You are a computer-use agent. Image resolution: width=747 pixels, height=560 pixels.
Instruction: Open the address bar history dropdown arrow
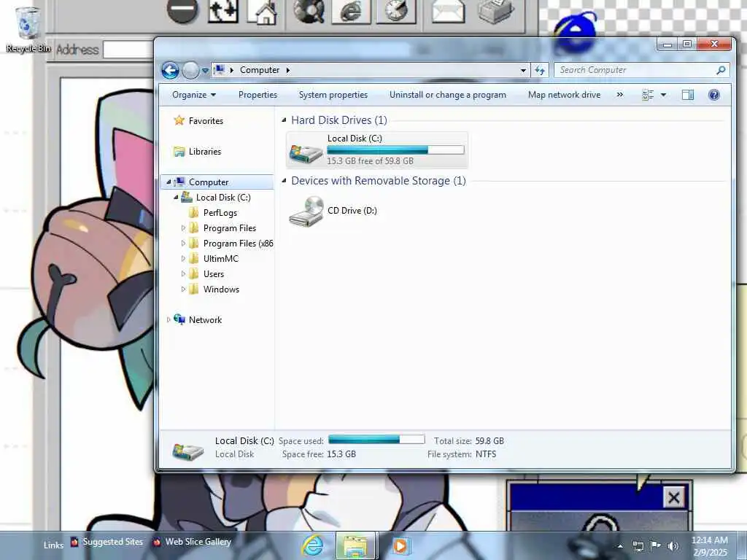pos(523,71)
